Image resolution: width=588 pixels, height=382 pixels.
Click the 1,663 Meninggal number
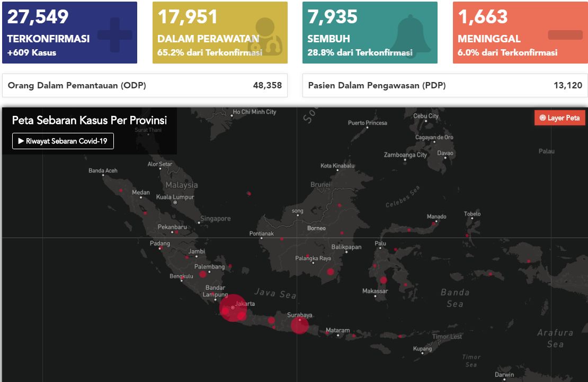[483, 16]
